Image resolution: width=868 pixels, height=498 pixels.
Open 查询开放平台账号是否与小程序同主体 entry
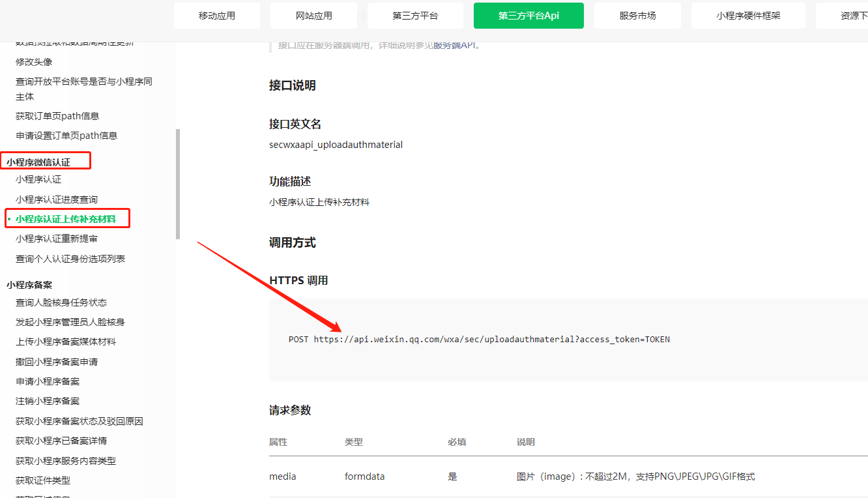pos(84,89)
